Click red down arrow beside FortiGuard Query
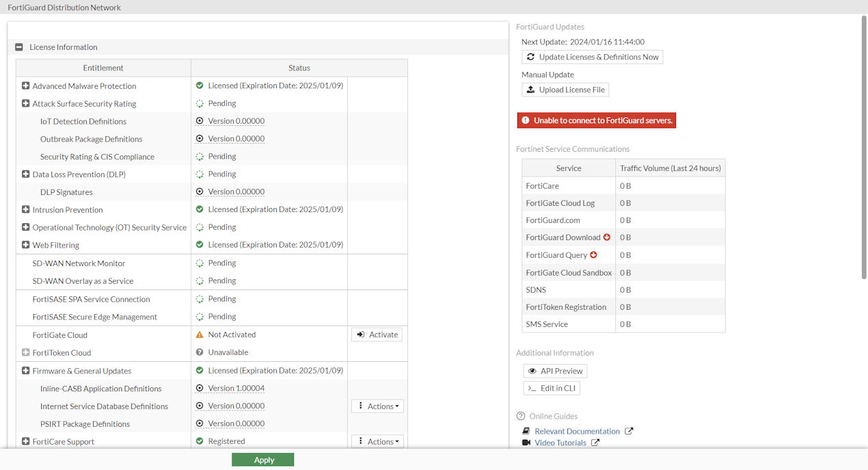The height and width of the screenshot is (470, 868). click(593, 254)
